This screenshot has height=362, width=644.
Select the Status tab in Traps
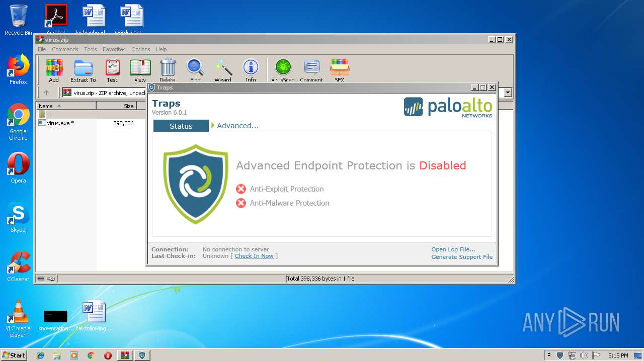[x=181, y=126]
